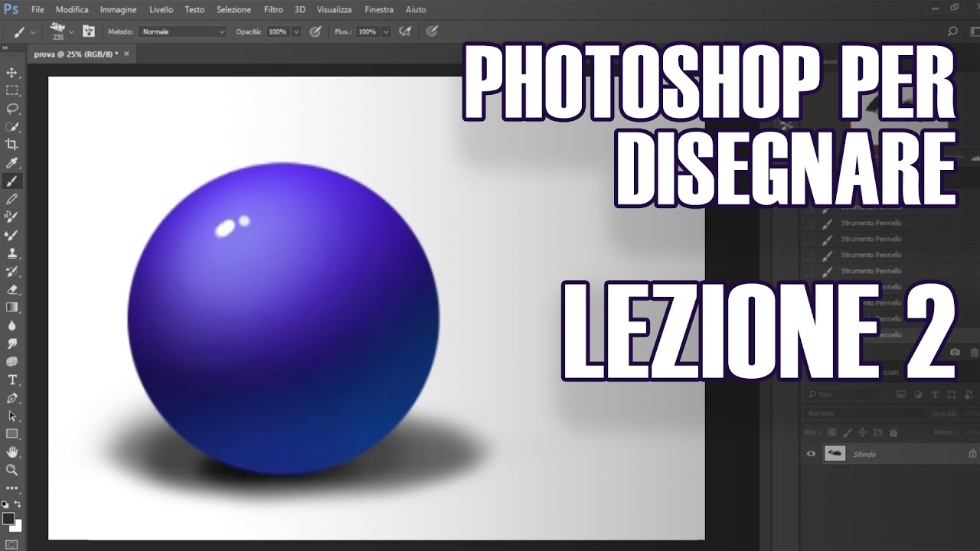This screenshot has width=980, height=551.
Task: Open the Modifica menu
Action: 72,10
